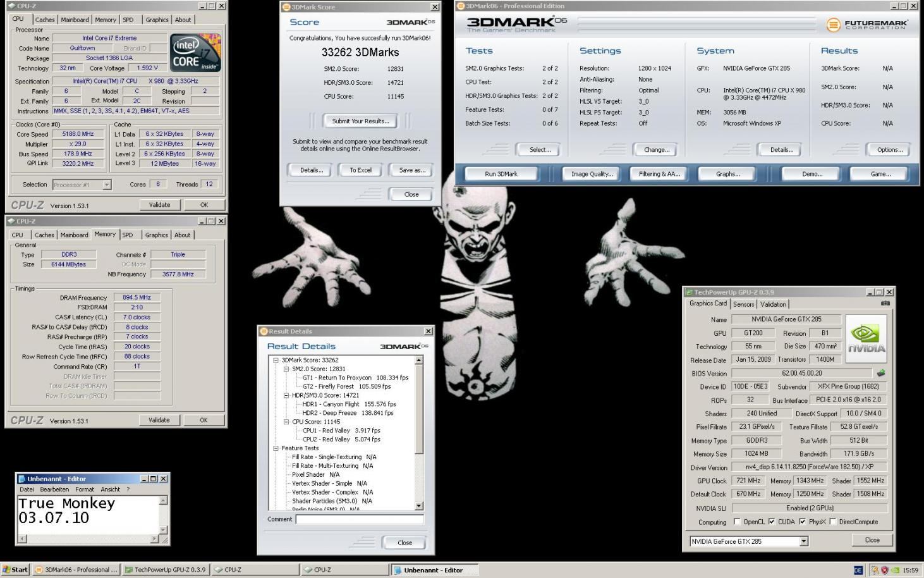Image resolution: width=924 pixels, height=578 pixels.
Task: Click Options button under Results
Action: click(889, 150)
